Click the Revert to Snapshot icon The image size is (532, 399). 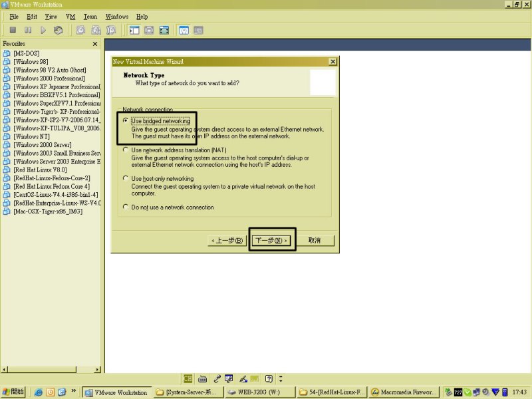click(x=96, y=30)
